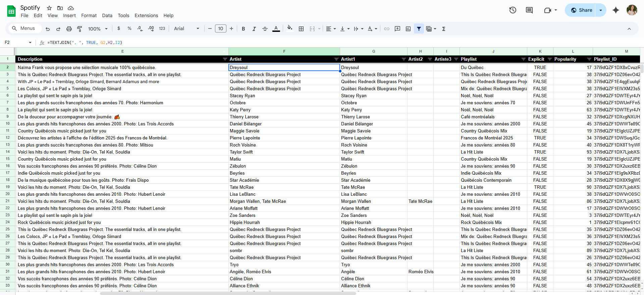Open the Playlist column filter dropdown
This screenshot has width=644, height=295.
click(523, 59)
